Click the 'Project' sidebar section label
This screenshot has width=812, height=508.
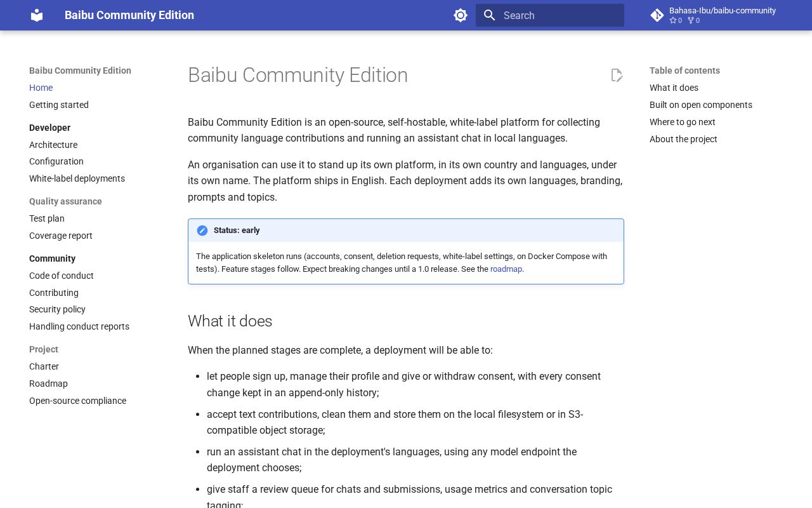(44, 349)
